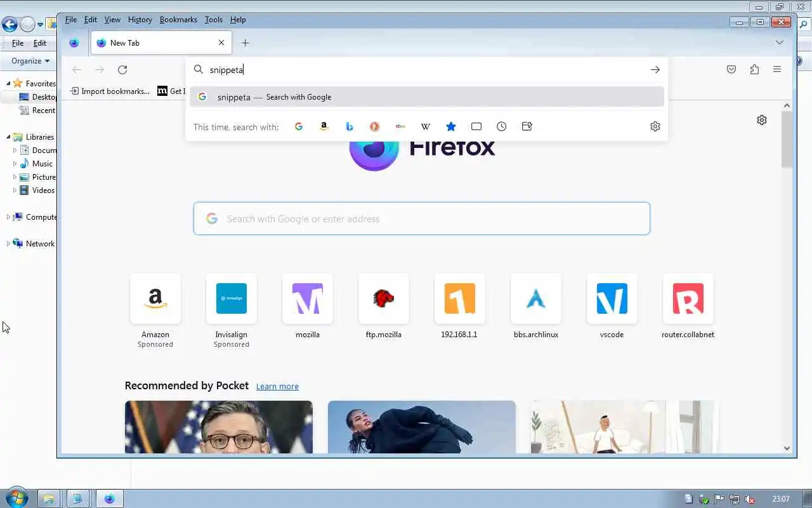The image size is (812, 508).
Task: Search in history clock icon
Action: tap(502, 126)
